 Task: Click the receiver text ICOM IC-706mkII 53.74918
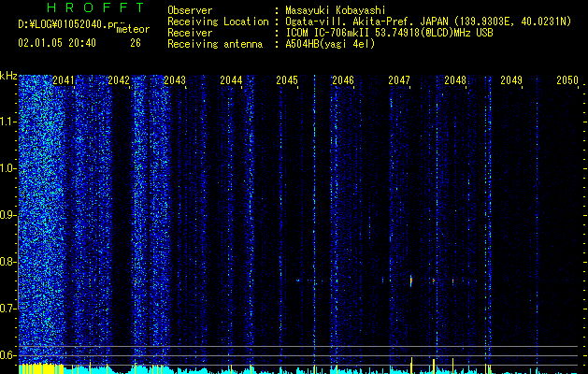point(351,33)
